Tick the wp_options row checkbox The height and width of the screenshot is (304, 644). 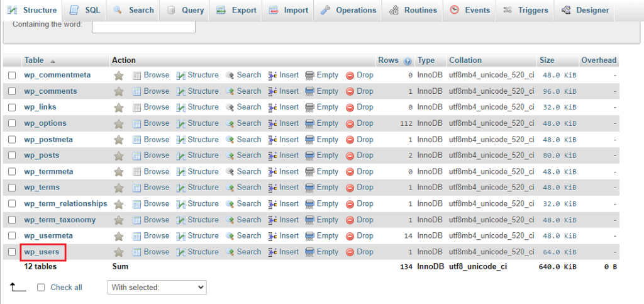click(13, 123)
